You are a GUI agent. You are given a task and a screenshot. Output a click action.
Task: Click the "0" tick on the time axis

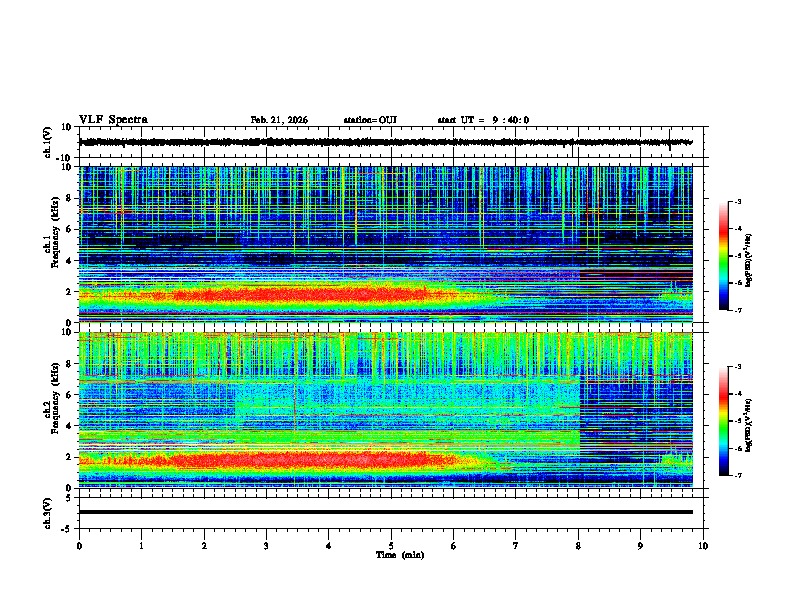[x=79, y=546]
